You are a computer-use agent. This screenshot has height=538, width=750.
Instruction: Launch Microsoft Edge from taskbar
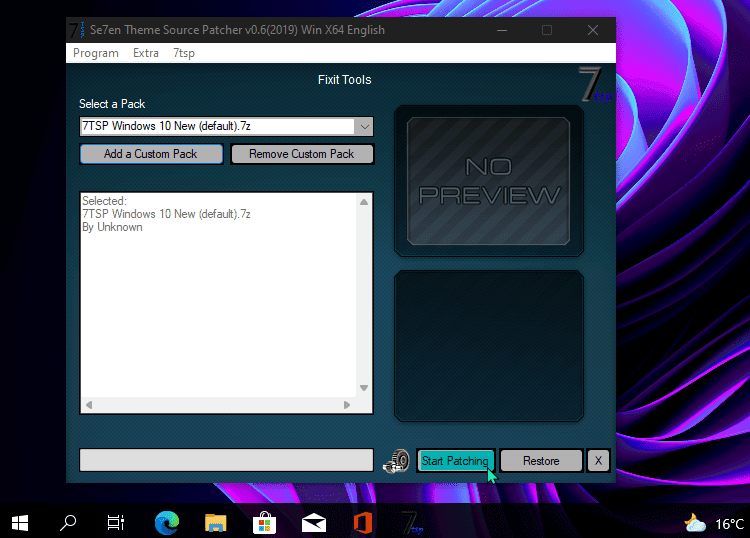pos(167,523)
